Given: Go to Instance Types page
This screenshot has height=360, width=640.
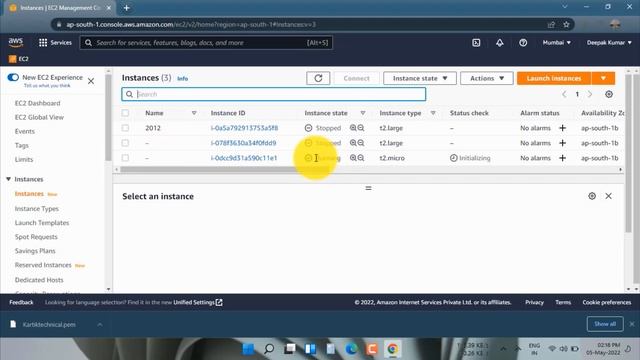Looking at the screenshot, I should pyautogui.click(x=37, y=209).
